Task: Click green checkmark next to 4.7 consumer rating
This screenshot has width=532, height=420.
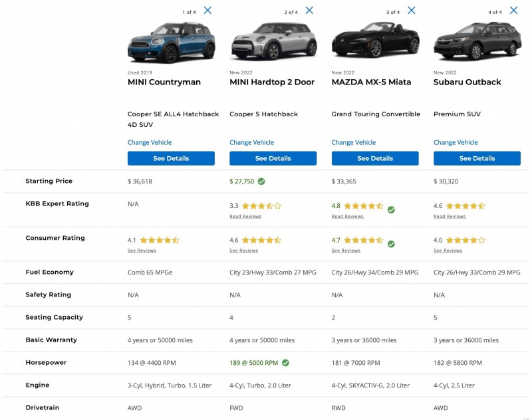Action: [x=391, y=244]
